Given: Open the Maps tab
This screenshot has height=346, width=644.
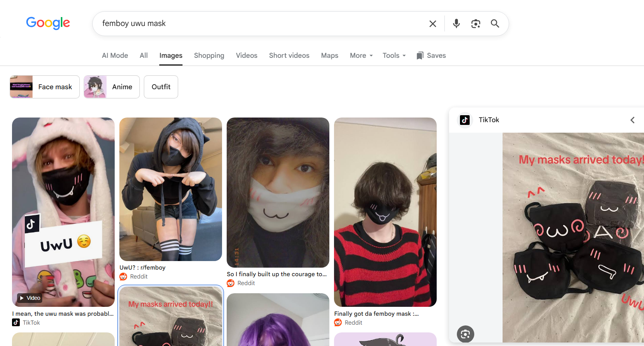Looking at the screenshot, I should [x=330, y=55].
